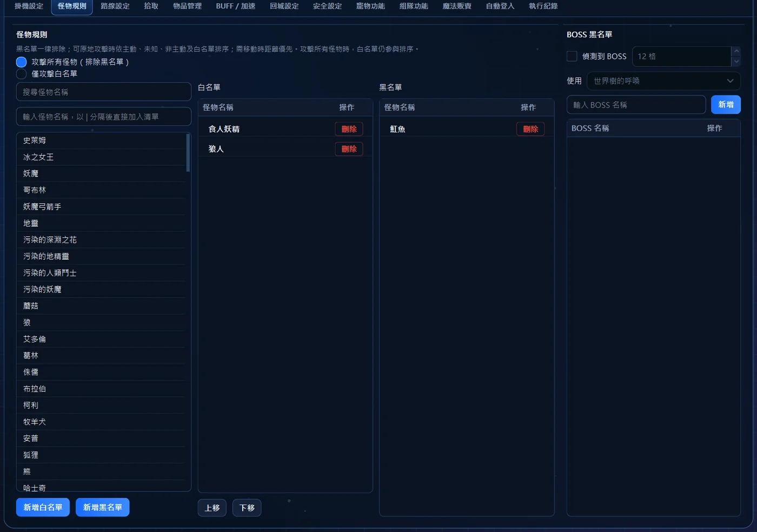Click the monster list scrollbar

188,153
